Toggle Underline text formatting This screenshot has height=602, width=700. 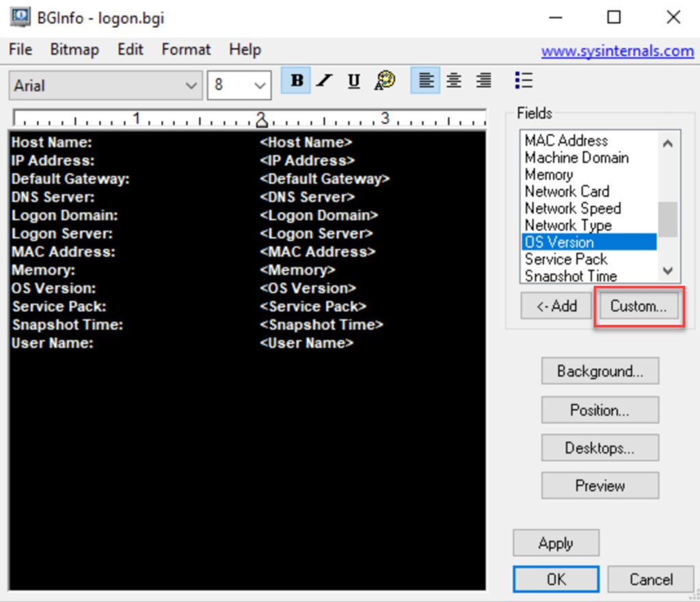coord(353,81)
